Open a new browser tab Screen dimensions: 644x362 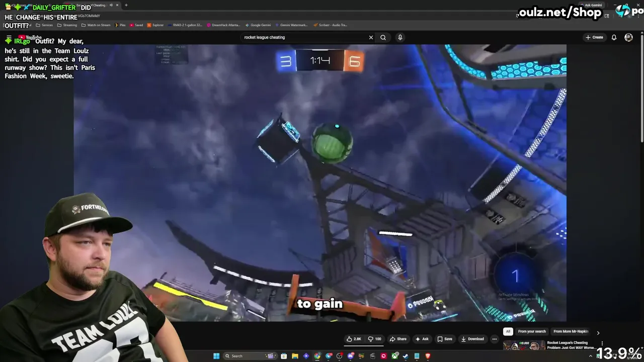point(126,5)
